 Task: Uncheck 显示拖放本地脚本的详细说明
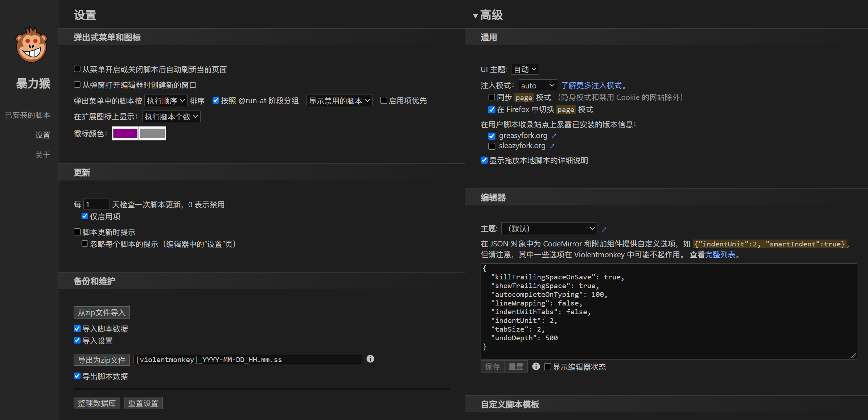tap(484, 160)
